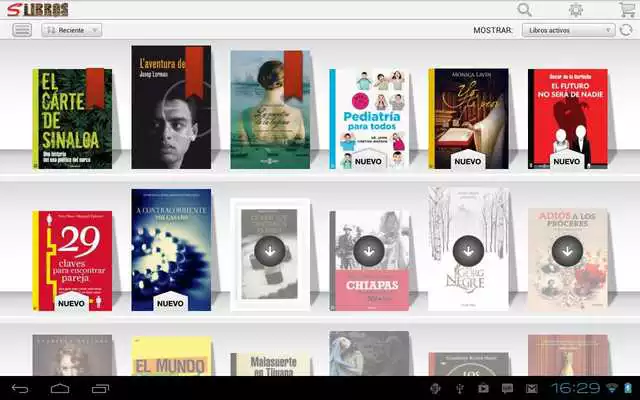
Task: Open the shopping cart
Action: coord(627,9)
